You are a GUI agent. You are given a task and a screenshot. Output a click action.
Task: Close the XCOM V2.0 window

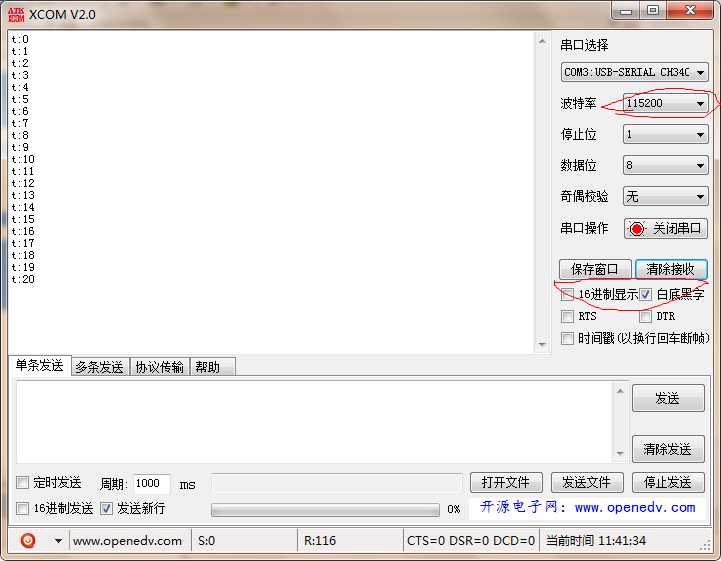click(x=690, y=11)
